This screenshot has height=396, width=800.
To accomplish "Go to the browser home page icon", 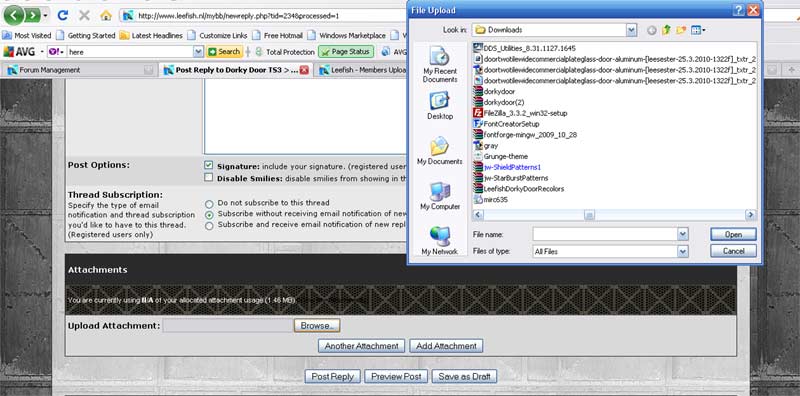I will click(106, 16).
